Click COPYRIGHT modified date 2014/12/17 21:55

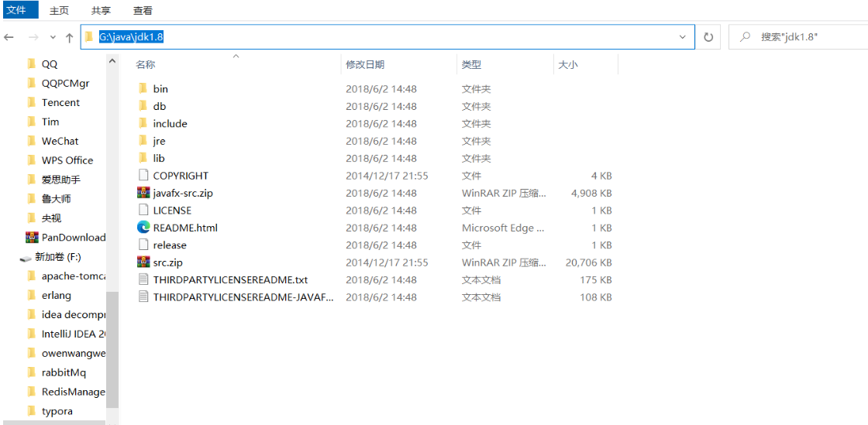387,176
